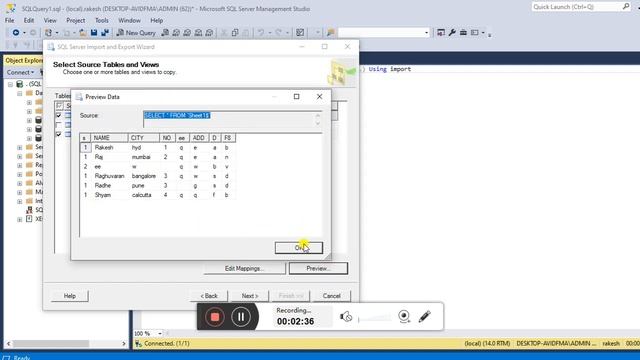The height and width of the screenshot is (360, 640).
Task: Click the wizard Help button
Action: [70, 296]
